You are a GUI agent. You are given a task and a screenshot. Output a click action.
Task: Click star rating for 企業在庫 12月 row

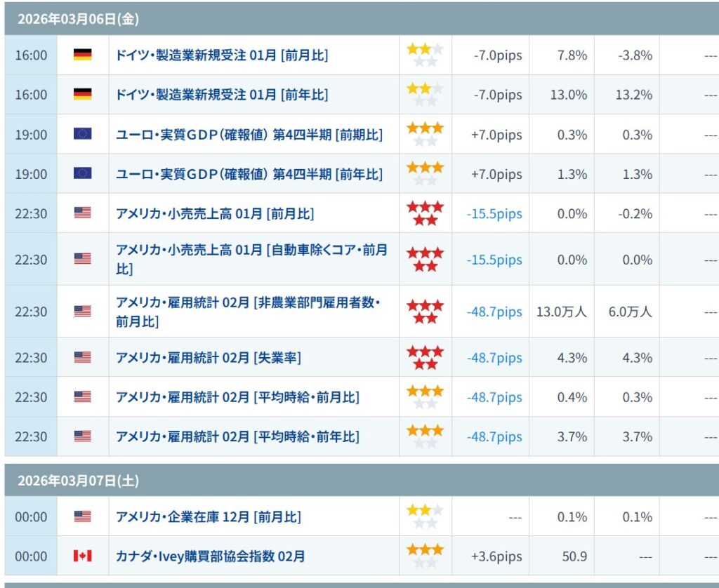coord(425,517)
